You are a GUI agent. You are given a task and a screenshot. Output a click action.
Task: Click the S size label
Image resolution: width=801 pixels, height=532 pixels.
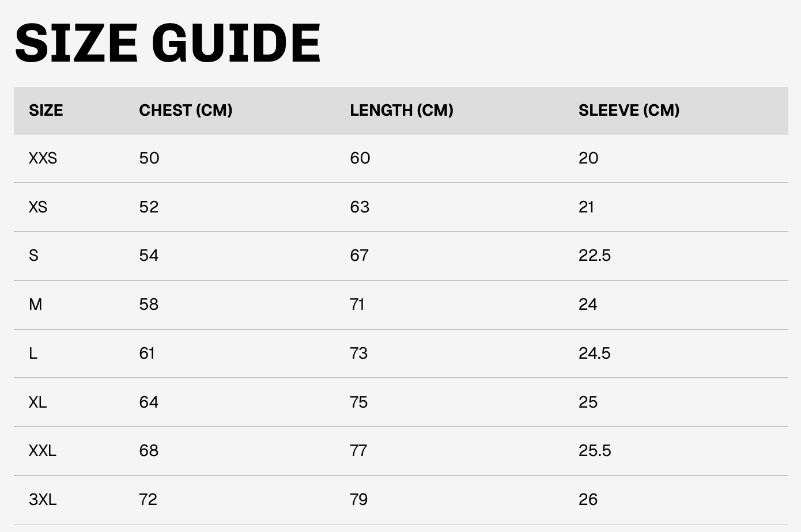click(x=33, y=256)
